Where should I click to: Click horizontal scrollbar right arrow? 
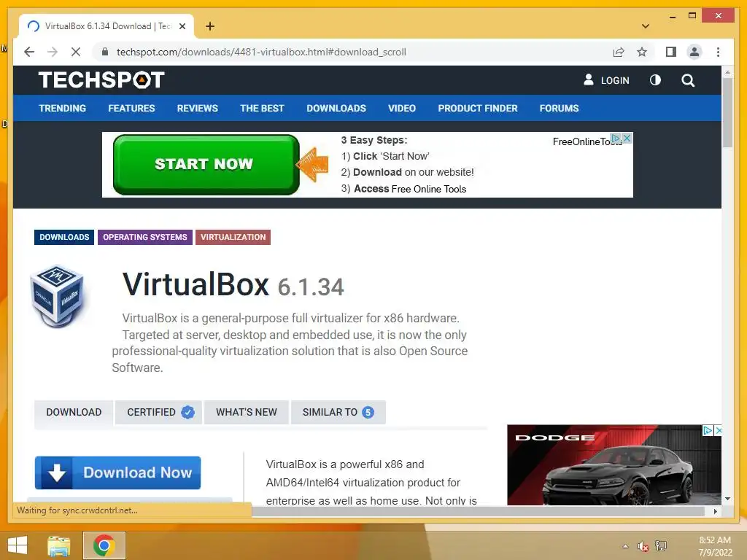point(715,511)
